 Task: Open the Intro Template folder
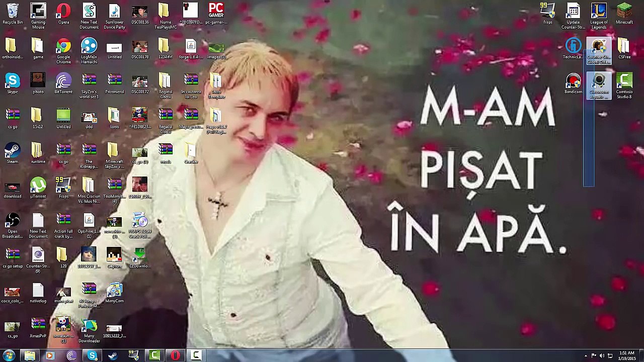tap(216, 86)
